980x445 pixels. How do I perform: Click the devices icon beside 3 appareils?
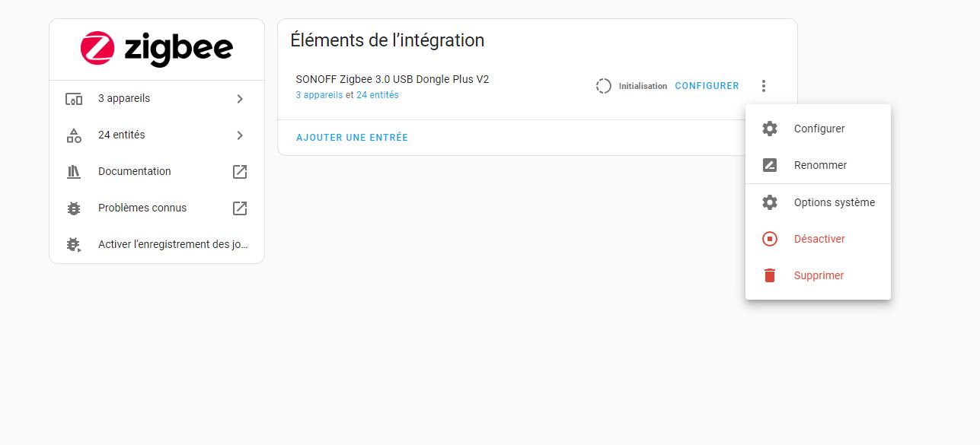click(x=74, y=99)
